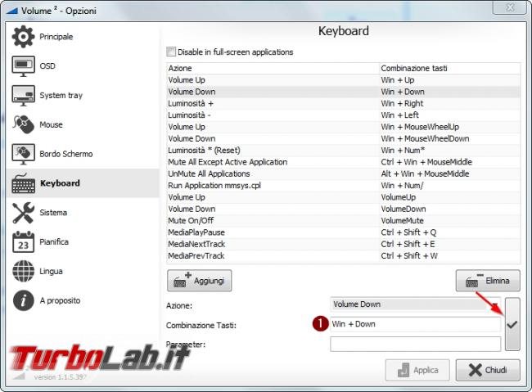This screenshot has height=392, width=532.
Task: Open the Principale gear icon section
Action: (x=23, y=37)
